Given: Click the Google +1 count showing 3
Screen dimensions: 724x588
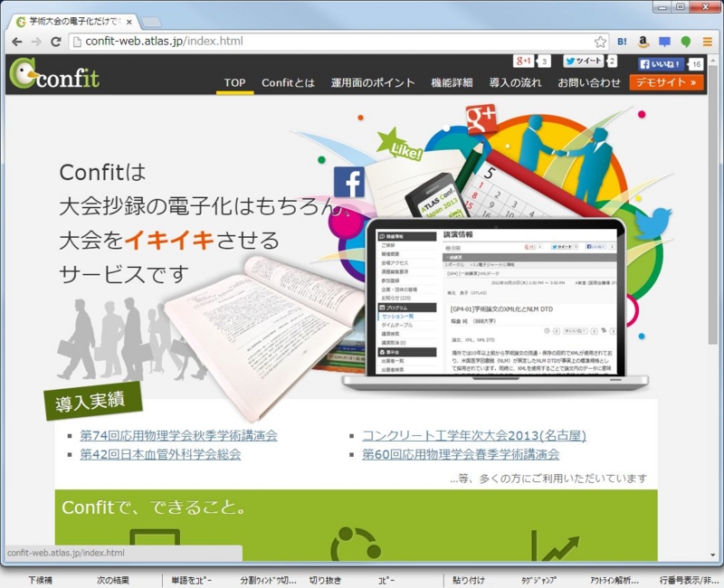Looking at the screenshot, I should [x=545, y=61].
